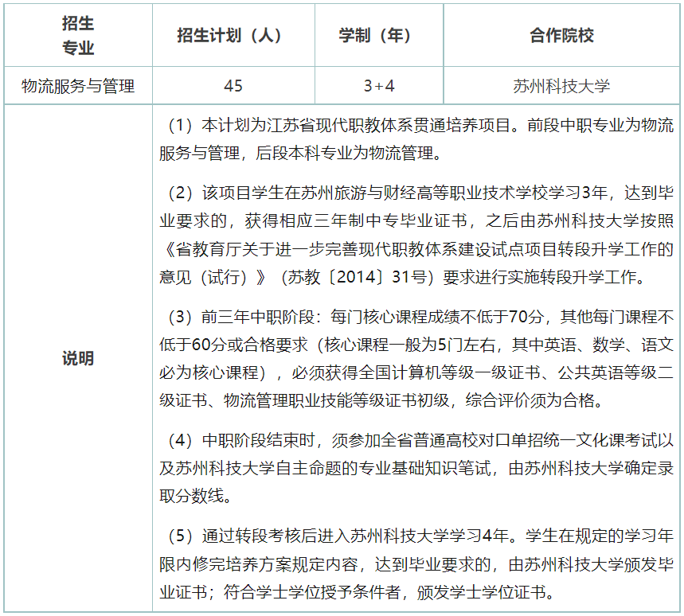This screenshot has width=684, height=616.
Task: Click the 苏州科技大学 partner school cell
Action: click(x=561, y=86)
